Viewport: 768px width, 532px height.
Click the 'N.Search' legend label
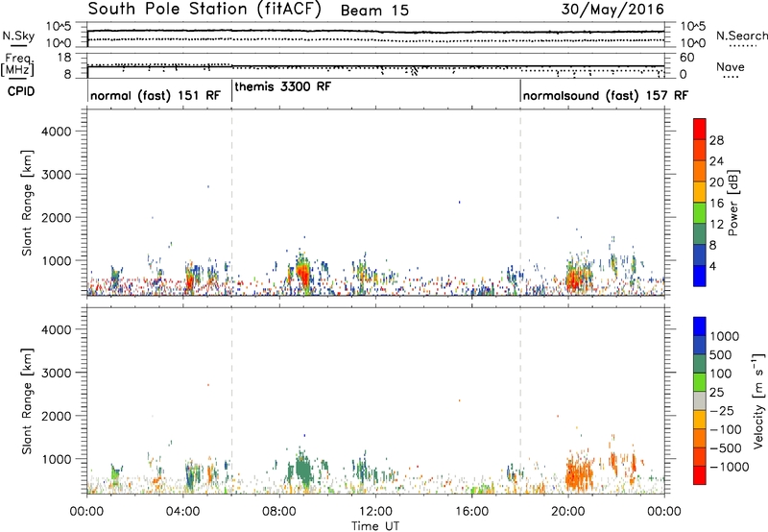pos(741,36)
